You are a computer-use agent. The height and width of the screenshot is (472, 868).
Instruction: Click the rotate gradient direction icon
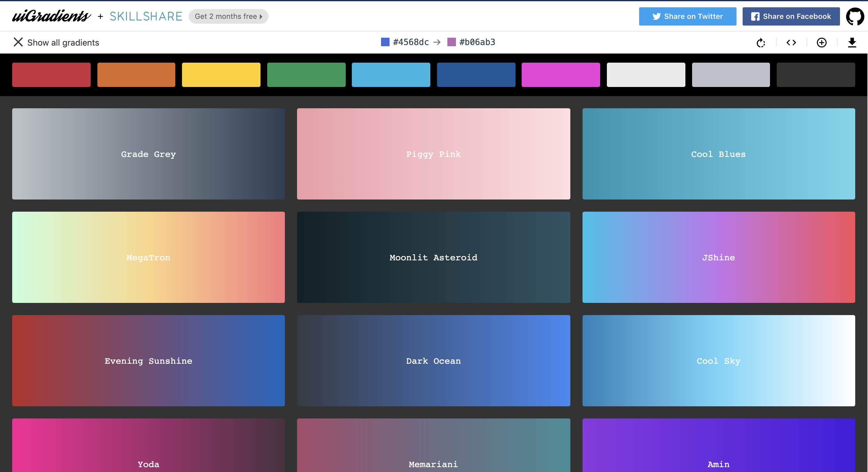[x=761, y=43]
